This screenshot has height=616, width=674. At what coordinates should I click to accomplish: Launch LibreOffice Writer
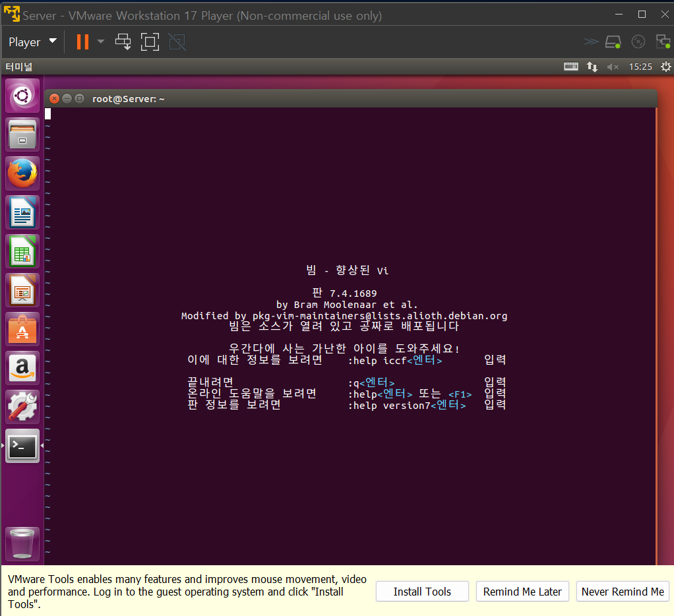(x=22, y=212)
